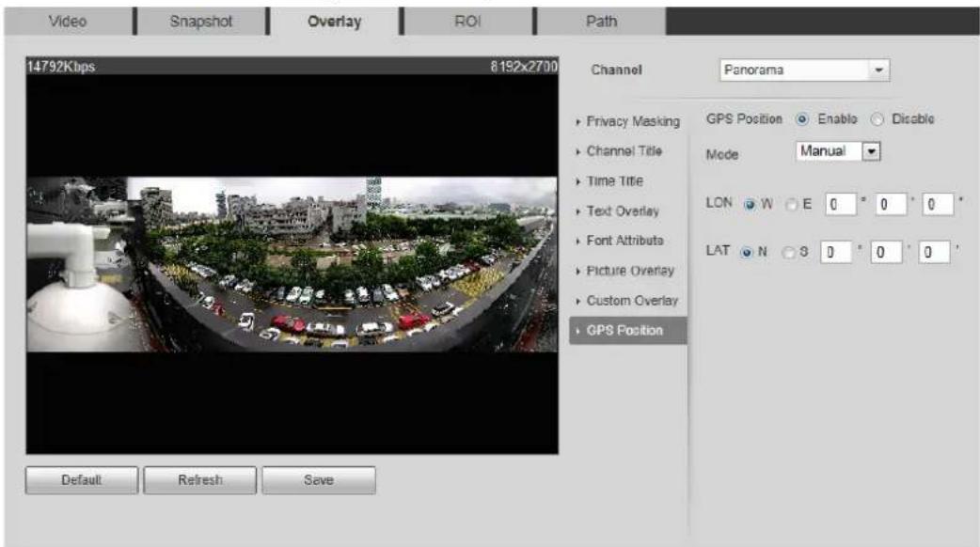Select N for latitude
Image resolution: width=980 pixels, height=547 pixels.
pyautogui.click(x=746, y=252)
